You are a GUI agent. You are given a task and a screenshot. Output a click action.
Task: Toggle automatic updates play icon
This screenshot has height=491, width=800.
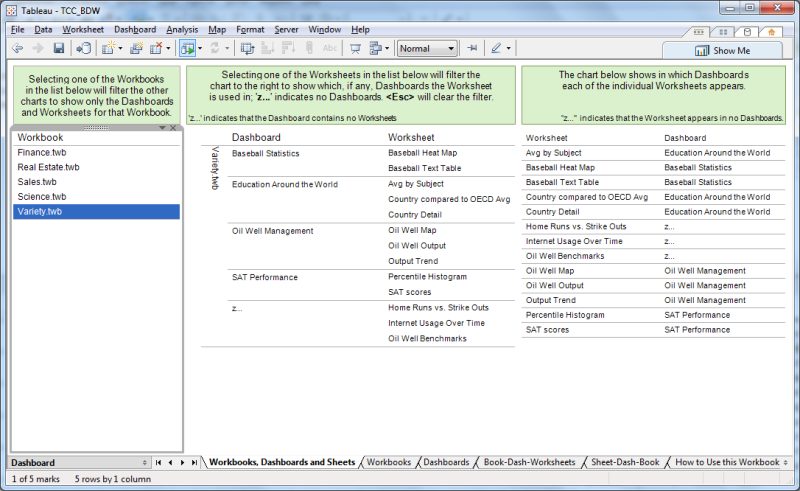[187, 48]
